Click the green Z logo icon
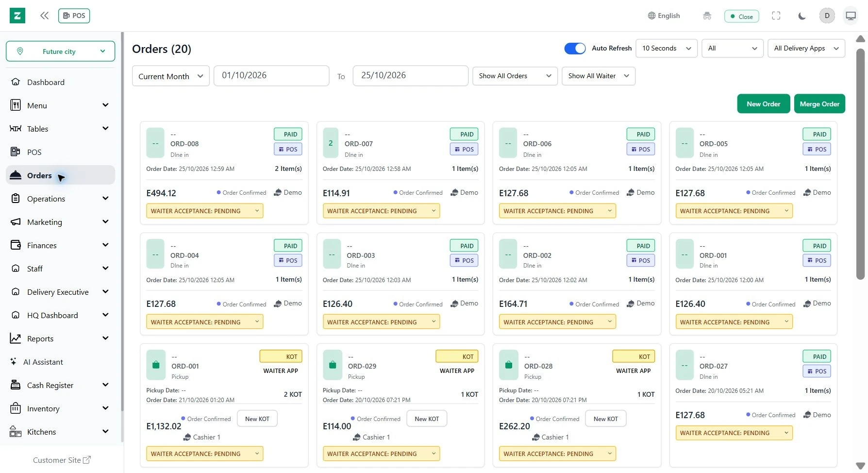The width and height of the screenshot is (868, 473). pyautogui.click(x=17, y=16)
